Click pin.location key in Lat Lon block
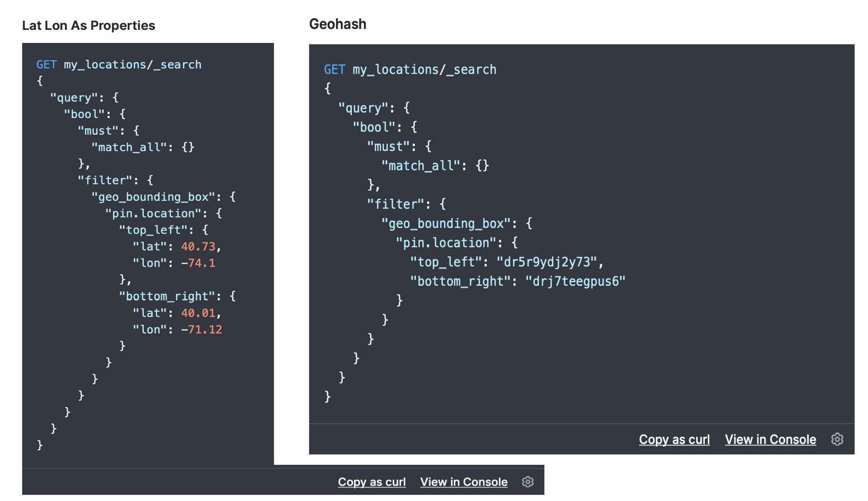The width and height of the screenshot is (868, 501). 153,213
